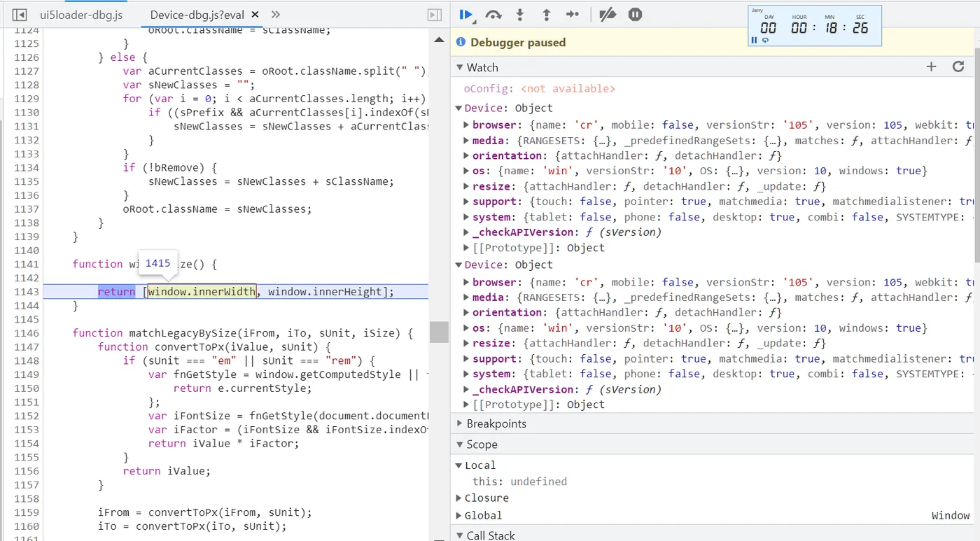This screenshot has width=980, height=541.
Task: Expand orientation property in first Device object
Action: [467, 155]
